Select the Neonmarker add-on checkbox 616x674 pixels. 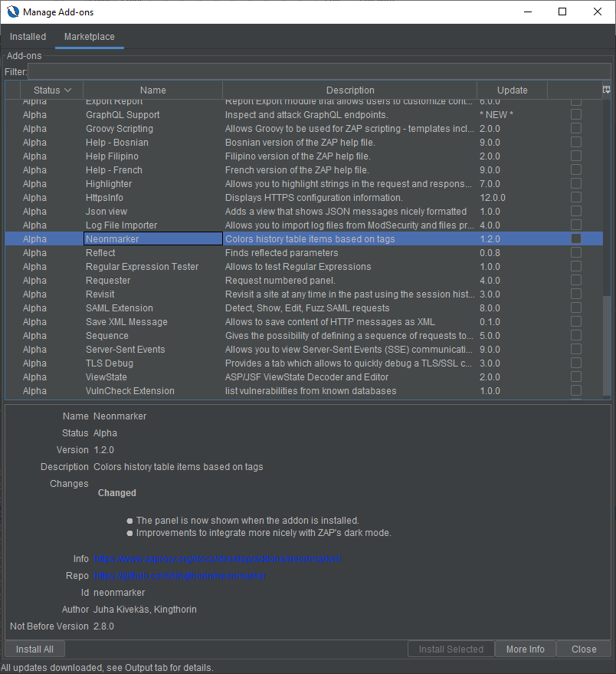pyautogui.click(x=575, y=239)
